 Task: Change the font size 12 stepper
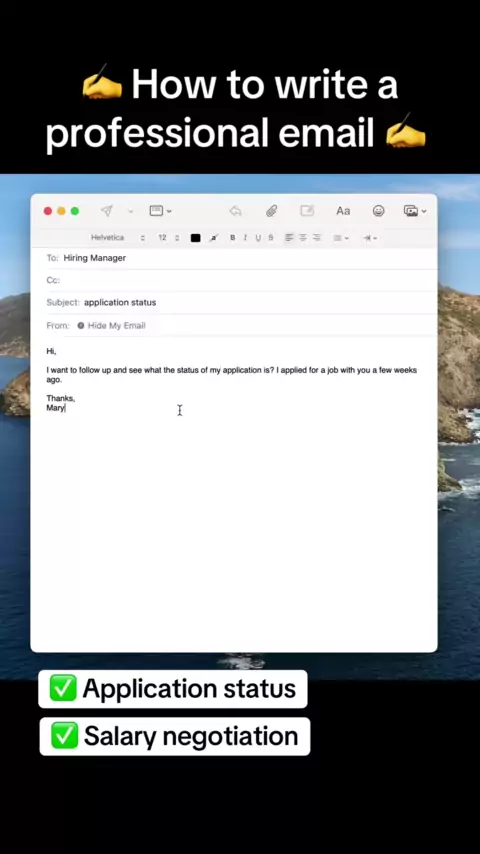[169, 238]
